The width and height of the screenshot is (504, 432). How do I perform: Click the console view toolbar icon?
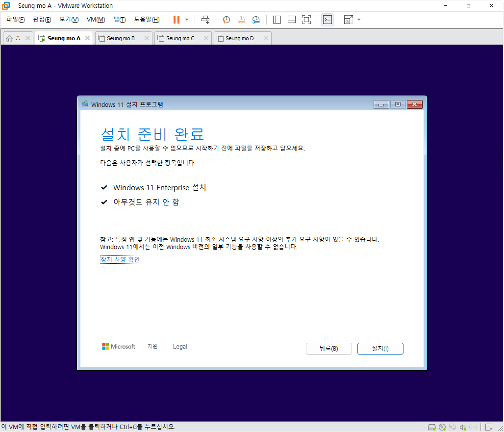point(327,20)
